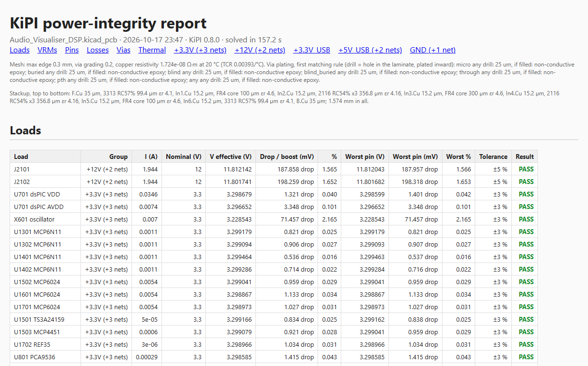Click the 1.653 worst percent value

click(x=464, y=182)
